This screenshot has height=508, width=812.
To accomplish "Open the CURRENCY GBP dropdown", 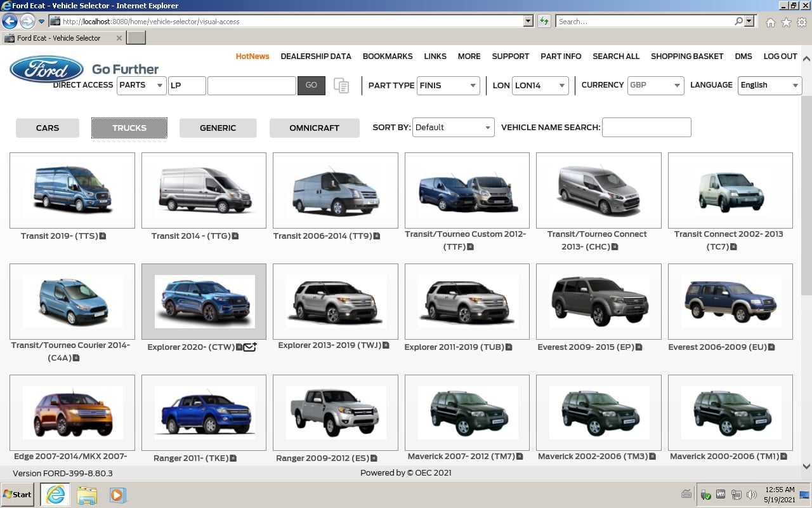I will pos(655,86).
